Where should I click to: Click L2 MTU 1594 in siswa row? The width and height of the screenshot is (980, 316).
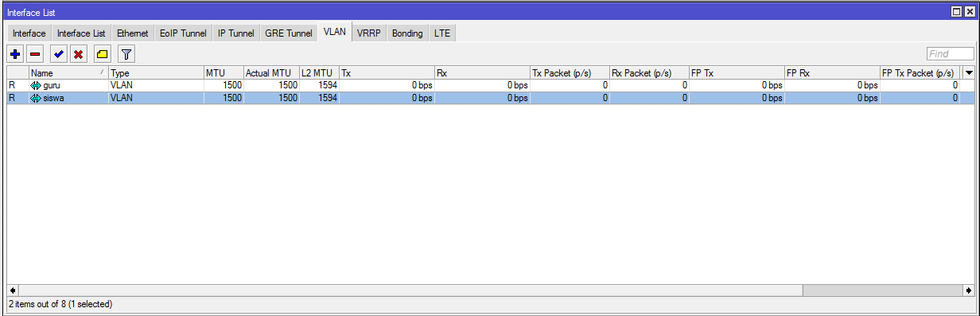(327, 98)
